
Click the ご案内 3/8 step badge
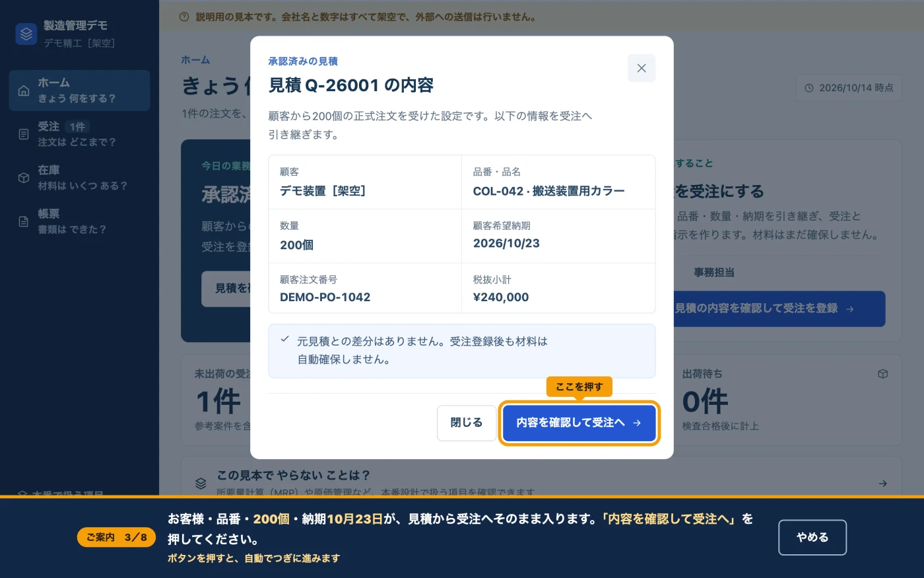point(116,538)
